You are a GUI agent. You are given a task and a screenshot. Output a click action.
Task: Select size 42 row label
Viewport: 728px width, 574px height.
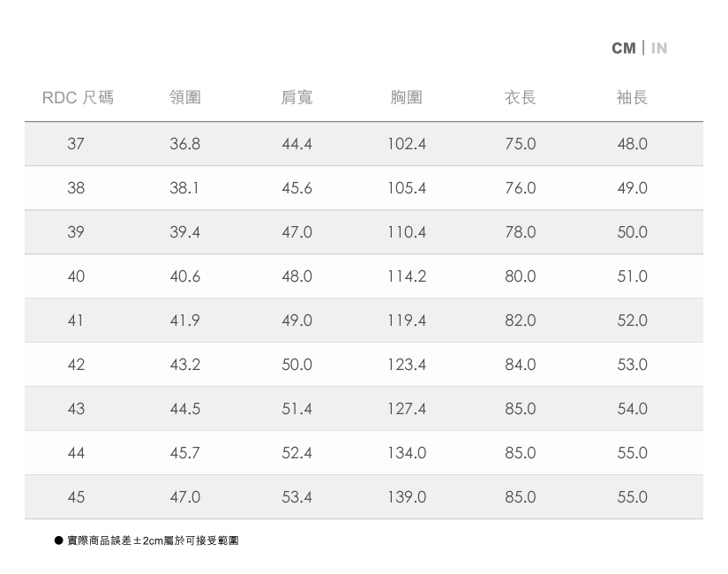coord(76,365)
